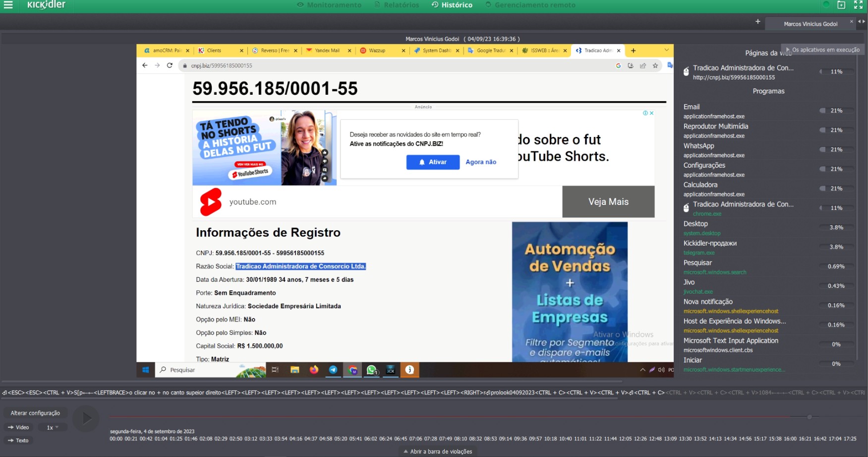Click the add-window icon in green header
The height and width of the screenshot is (457, 868).
[841, 4]
